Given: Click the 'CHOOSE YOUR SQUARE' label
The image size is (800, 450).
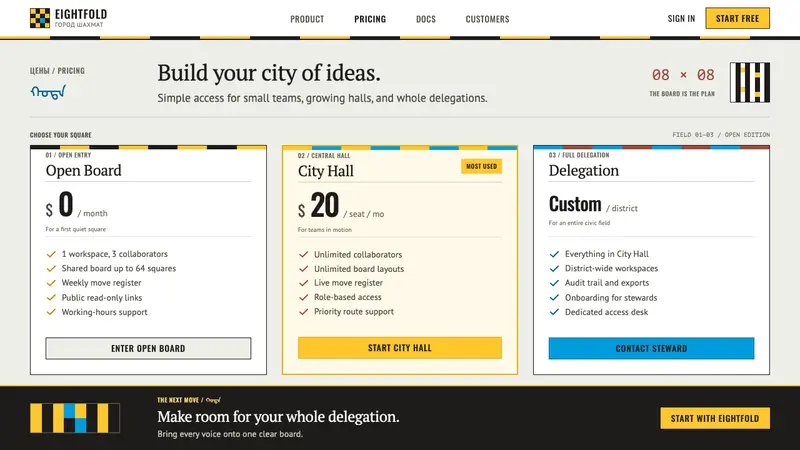Looking at the screenshot, I should pos(61,135).
